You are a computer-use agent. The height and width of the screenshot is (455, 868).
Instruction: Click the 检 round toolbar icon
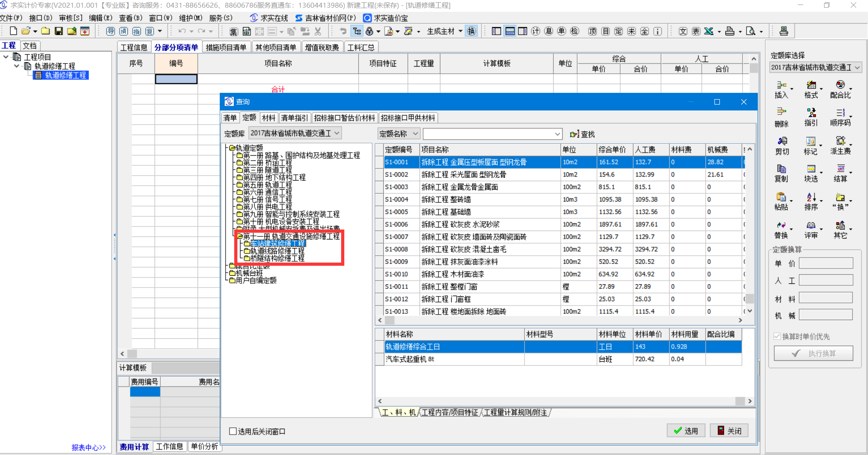[x=574, y=31]
